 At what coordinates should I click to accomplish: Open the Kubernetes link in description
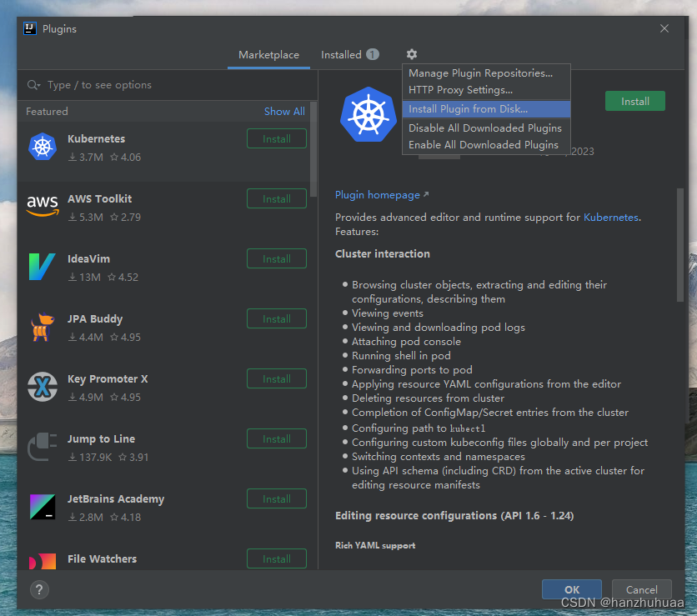(611, 218)
